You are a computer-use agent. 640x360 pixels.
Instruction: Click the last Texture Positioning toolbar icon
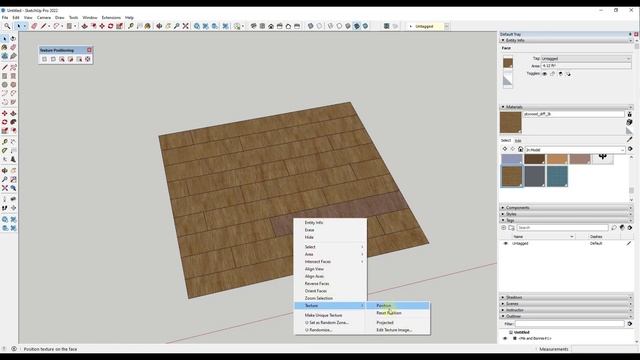click(87, 59)
